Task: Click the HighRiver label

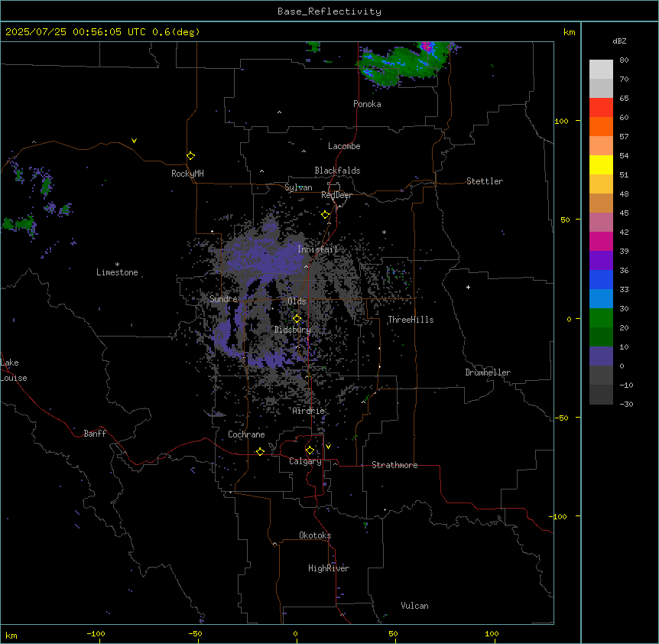Action: coord(329,568)
